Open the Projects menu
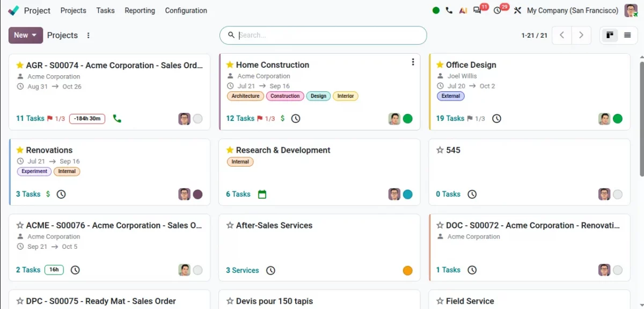 tap(74, 10)
